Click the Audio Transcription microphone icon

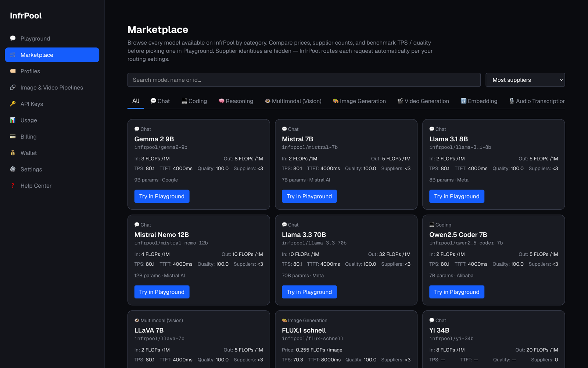tap(512, 101)
